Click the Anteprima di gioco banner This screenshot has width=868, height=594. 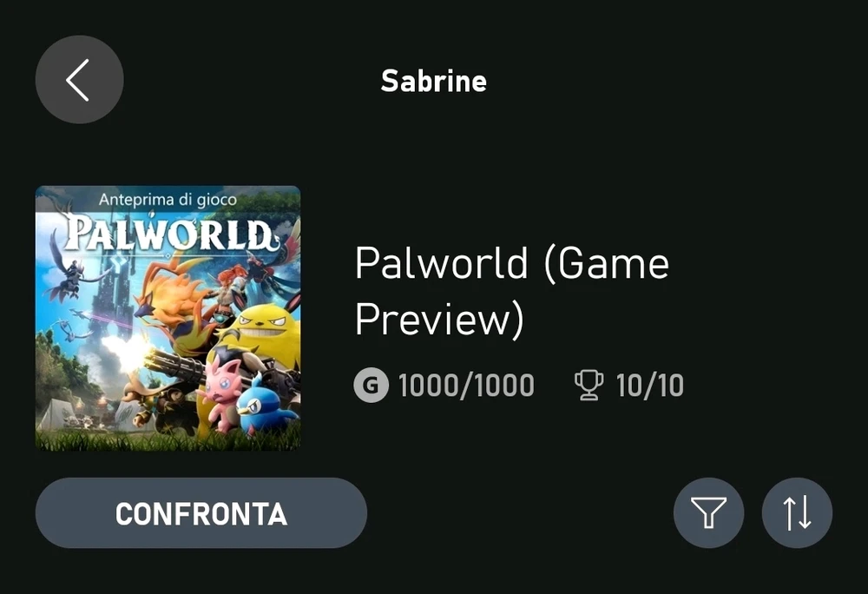[168, 199]
